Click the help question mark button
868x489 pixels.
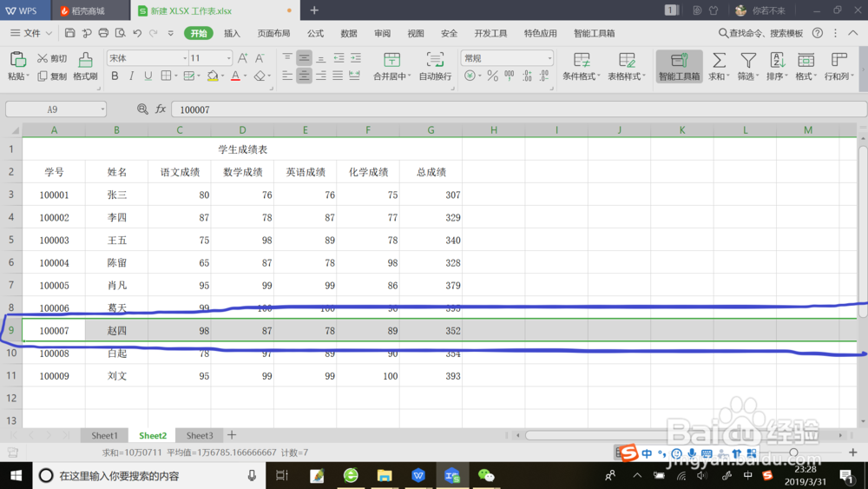click(x=817, y=33)
